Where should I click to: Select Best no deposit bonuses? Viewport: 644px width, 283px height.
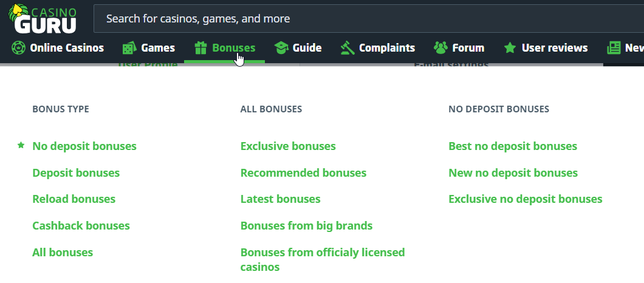[x=513, y=146]
